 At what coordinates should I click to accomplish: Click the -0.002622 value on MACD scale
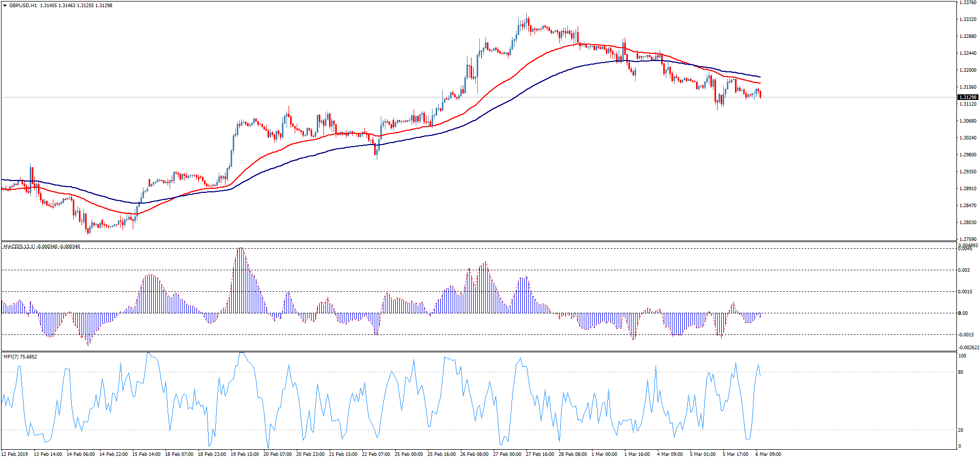(969, 348)
